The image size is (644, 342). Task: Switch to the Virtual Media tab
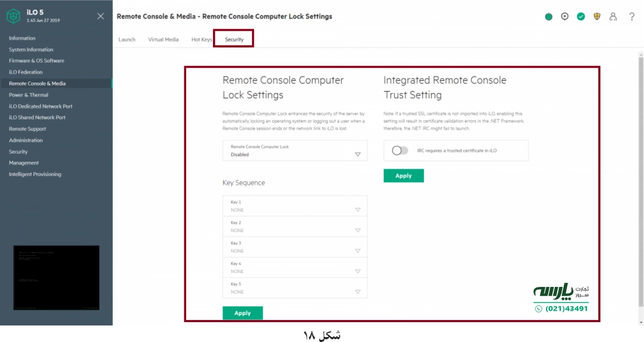(163, 39)
